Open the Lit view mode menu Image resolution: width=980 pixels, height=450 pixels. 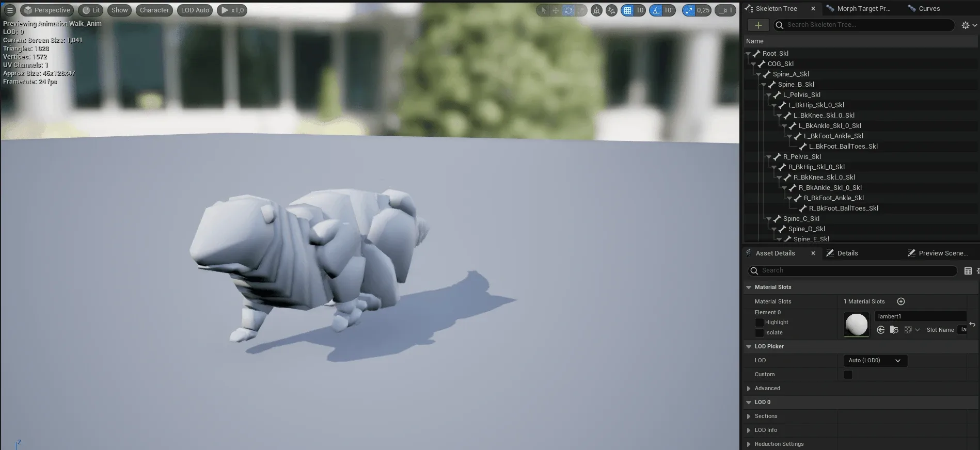91,10
